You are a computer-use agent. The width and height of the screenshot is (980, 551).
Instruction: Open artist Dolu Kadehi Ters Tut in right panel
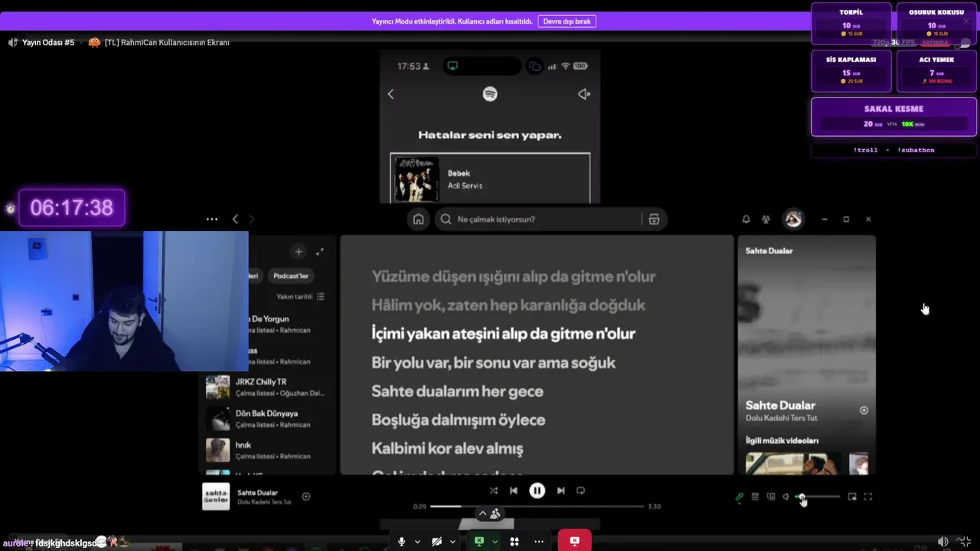click(782, 418)
